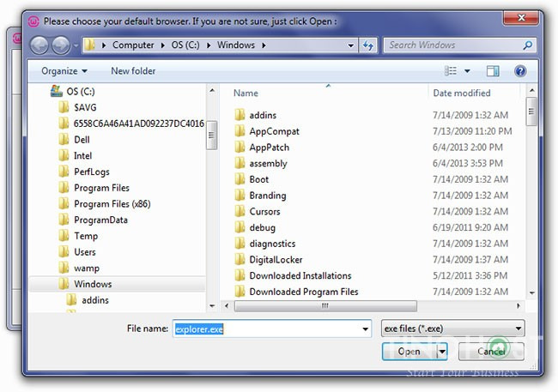Click the file list vertical scrollbar down arrow

532,292
